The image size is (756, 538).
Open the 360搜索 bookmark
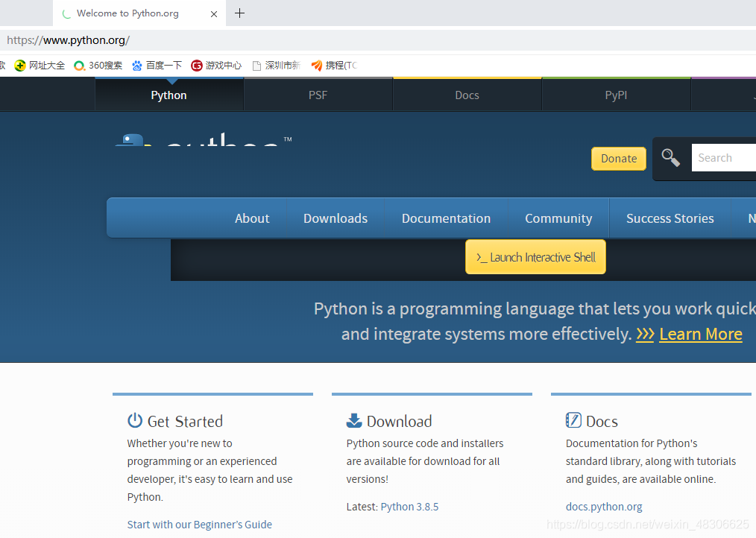click(98, 66)
